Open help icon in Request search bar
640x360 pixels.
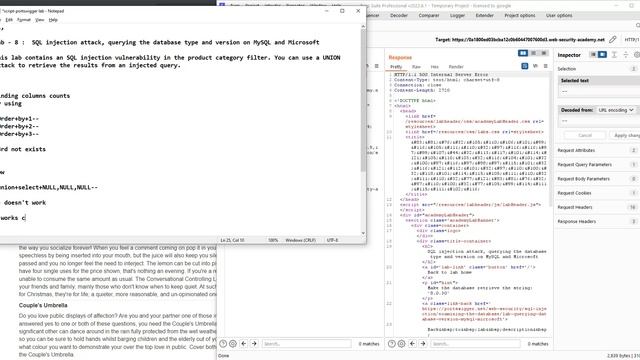point(223,344)
